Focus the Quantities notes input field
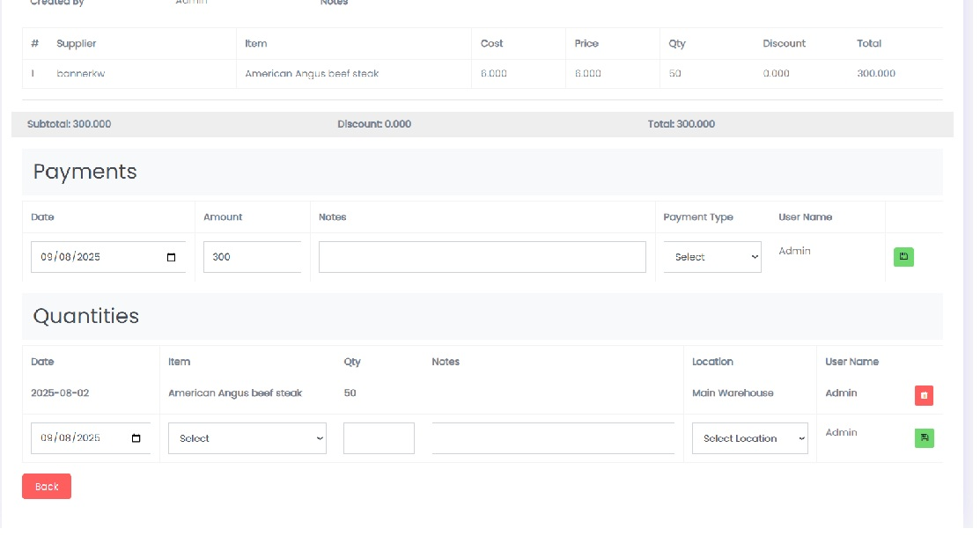Viewport: 980px width, 536px height. 552,438
